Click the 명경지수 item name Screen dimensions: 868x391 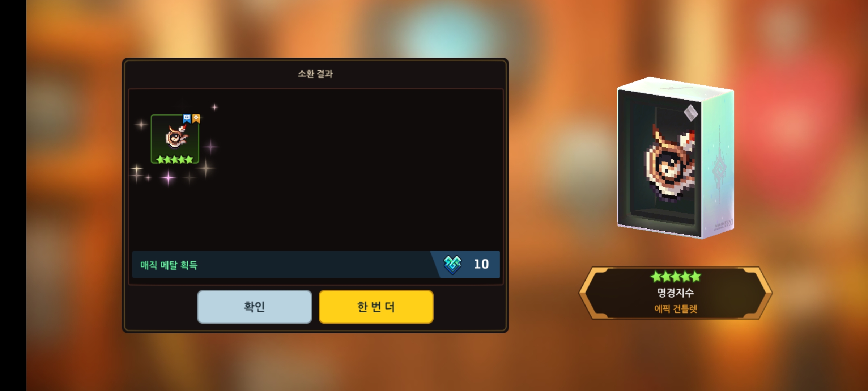coord(676,293)
